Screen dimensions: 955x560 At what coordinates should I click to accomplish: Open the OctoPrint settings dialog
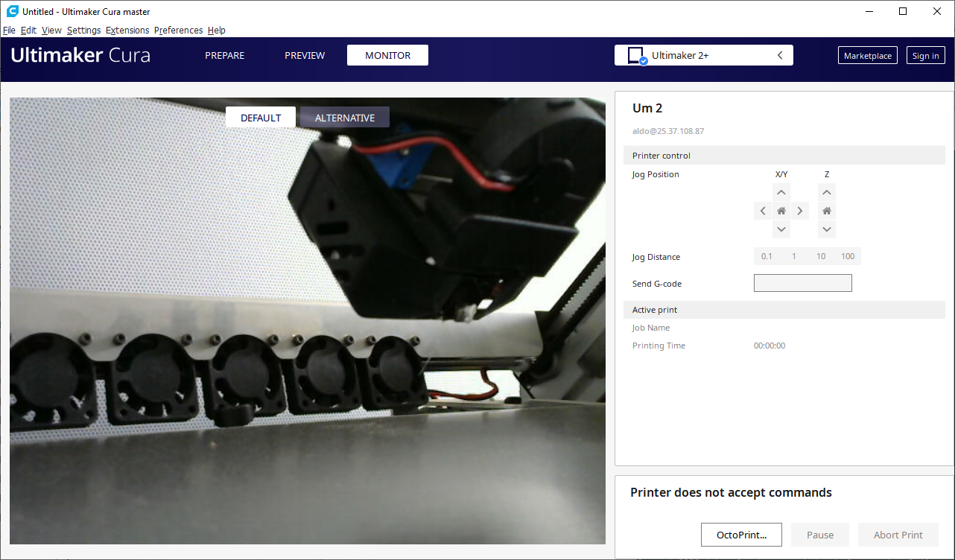tap(741, 534)
